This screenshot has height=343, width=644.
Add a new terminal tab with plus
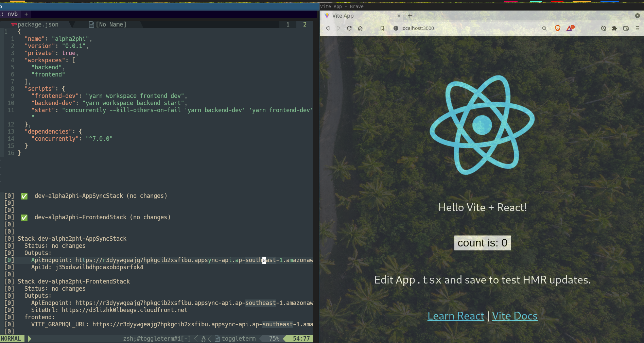[x=26, y=14]
